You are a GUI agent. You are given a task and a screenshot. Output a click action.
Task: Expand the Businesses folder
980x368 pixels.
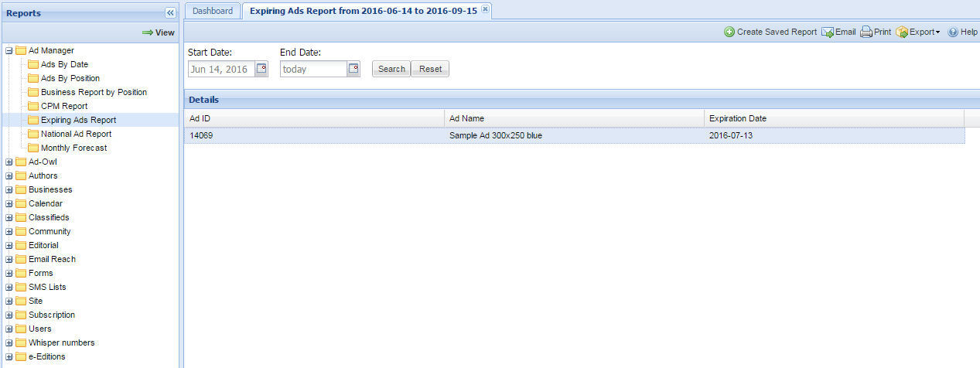(9, 189)
